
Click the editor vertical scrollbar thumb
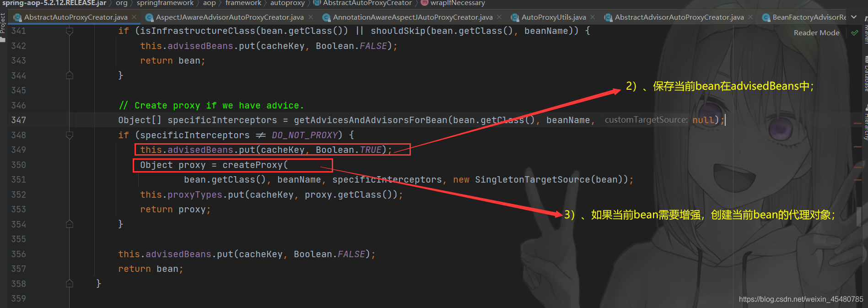coord(859,217)
